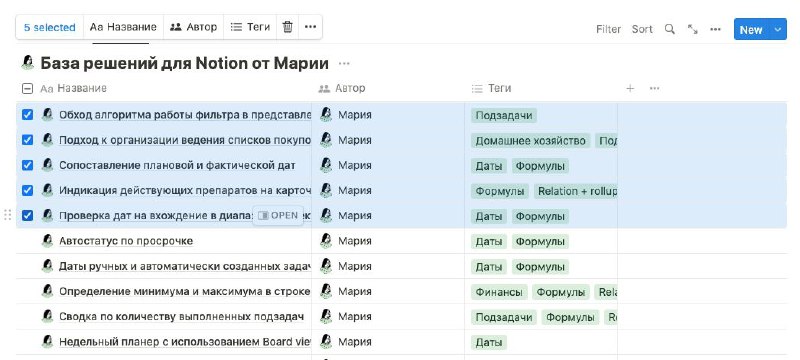Expand the arrow beside the New button
800x360 pixels.
pos(778,30)
